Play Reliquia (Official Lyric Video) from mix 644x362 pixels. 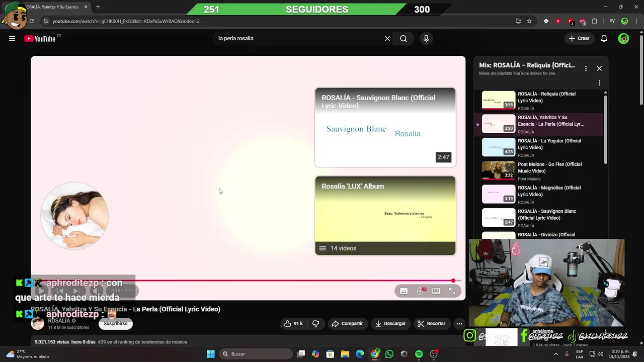point(538,101)
